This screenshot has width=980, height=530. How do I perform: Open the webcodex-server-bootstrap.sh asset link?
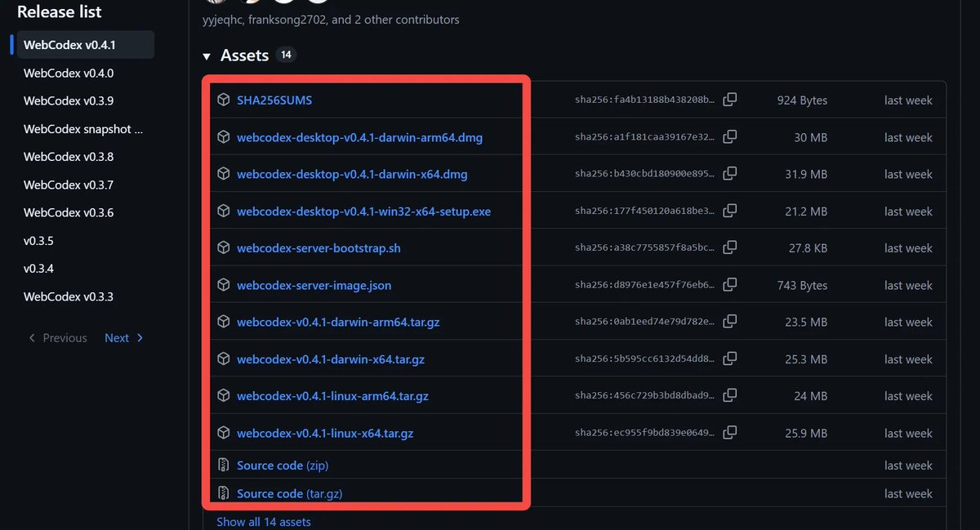pyautogui.click(x=318, y=248)
